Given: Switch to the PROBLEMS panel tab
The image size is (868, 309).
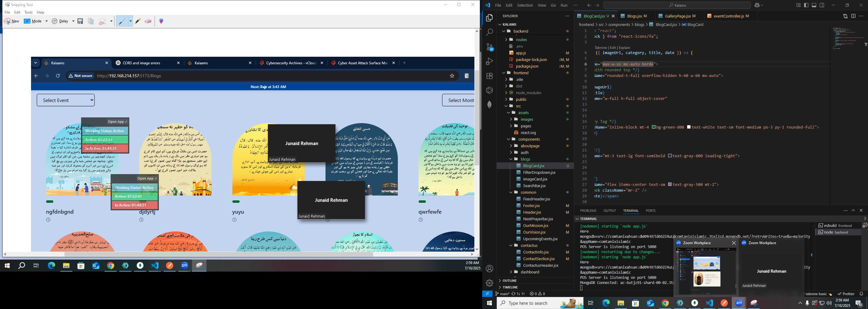Looking at the screenshot, I should click(588, 211).
